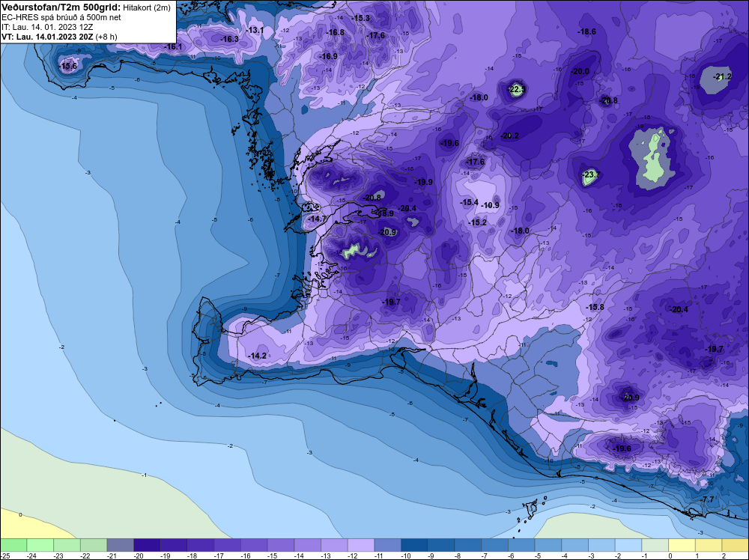This screenshot has height=560, width=749.
Task: Select the 'IT: Lau. 14. 01. 2023 12Z' line
Action: coord(47,27)
